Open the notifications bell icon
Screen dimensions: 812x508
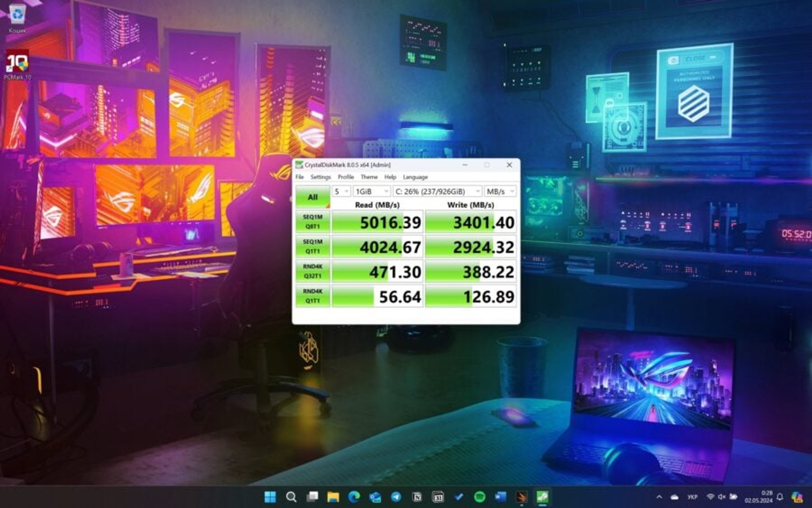pos(780,497)
